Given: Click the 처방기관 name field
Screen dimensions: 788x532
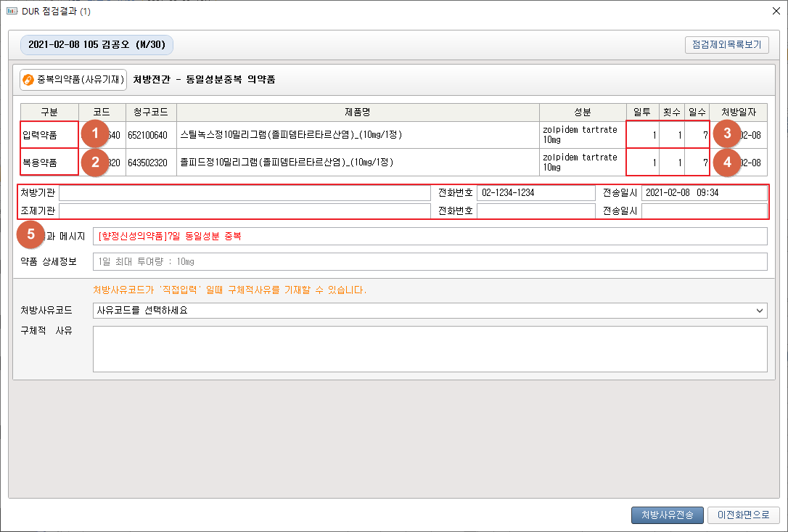Looking at the screenshot, I should (245, 193).
